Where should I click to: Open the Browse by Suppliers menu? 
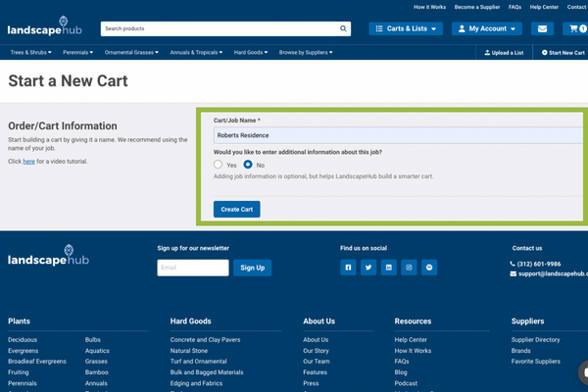tap(306, 53)
